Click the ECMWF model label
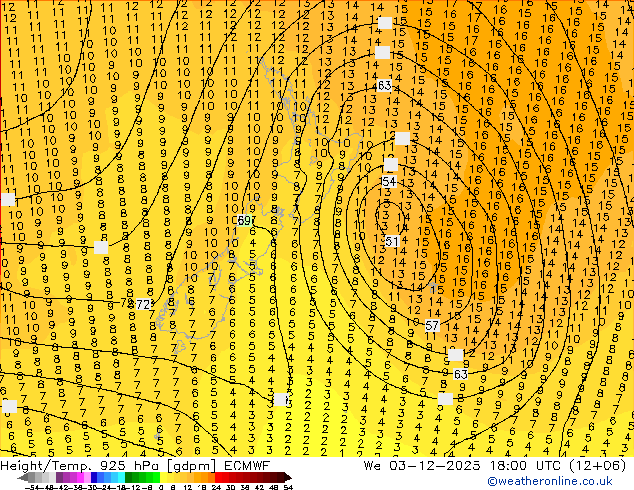 [247, 465]
